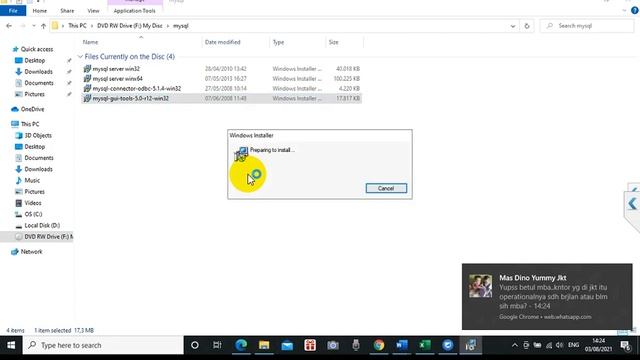640x360 pixels.
Task: Open network status icon in tray
Action: [549, 345]
